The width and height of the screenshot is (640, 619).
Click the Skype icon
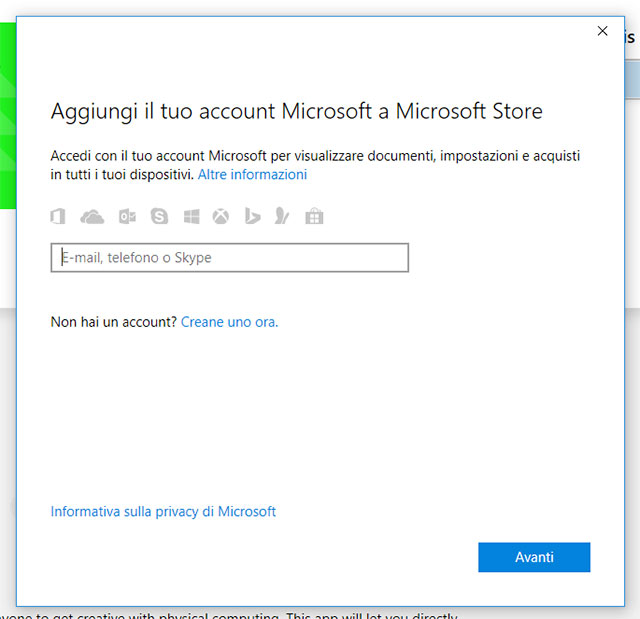(159, 216)
